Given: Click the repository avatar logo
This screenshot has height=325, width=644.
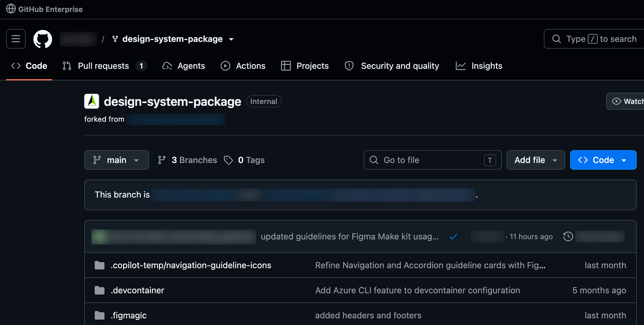Looking at the screenshot, I should tap(91, 101).
